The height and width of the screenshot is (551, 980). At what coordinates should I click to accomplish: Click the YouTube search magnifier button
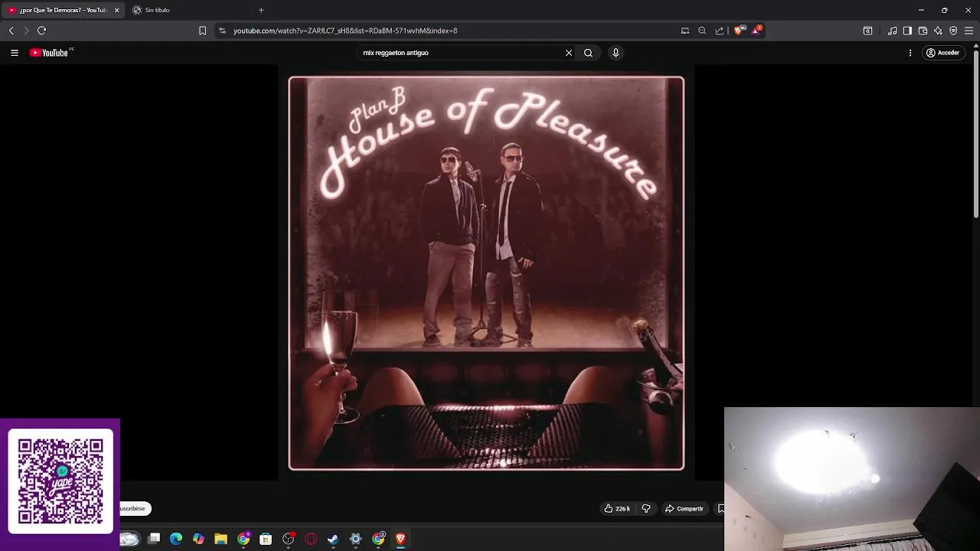point(588,53)
